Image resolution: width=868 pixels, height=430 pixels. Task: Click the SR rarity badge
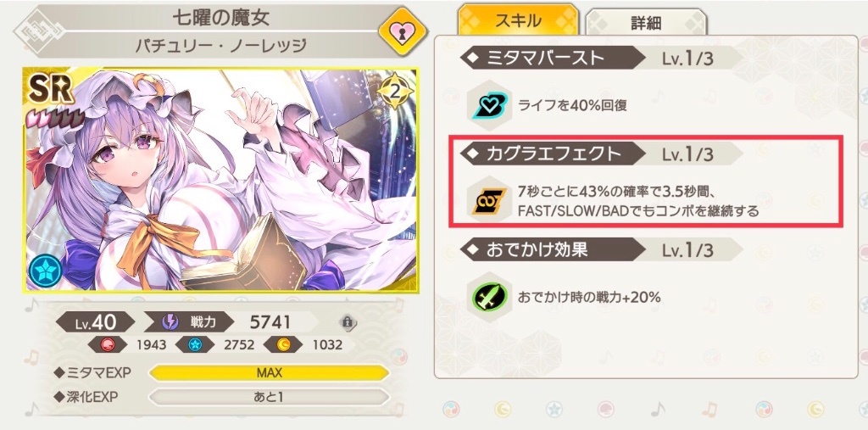52,89
